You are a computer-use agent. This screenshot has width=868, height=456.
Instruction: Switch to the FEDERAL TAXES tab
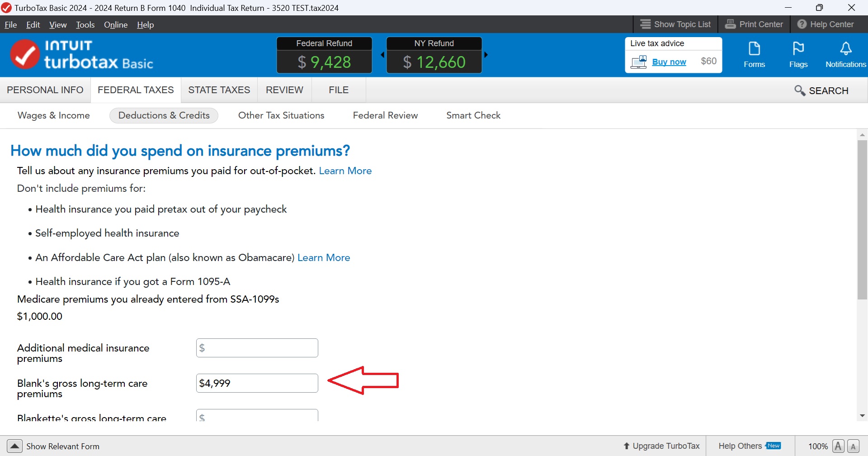[x=136, y=90]
